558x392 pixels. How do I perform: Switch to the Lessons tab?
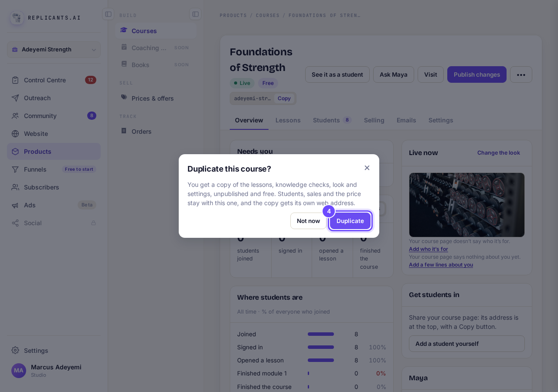288,120
